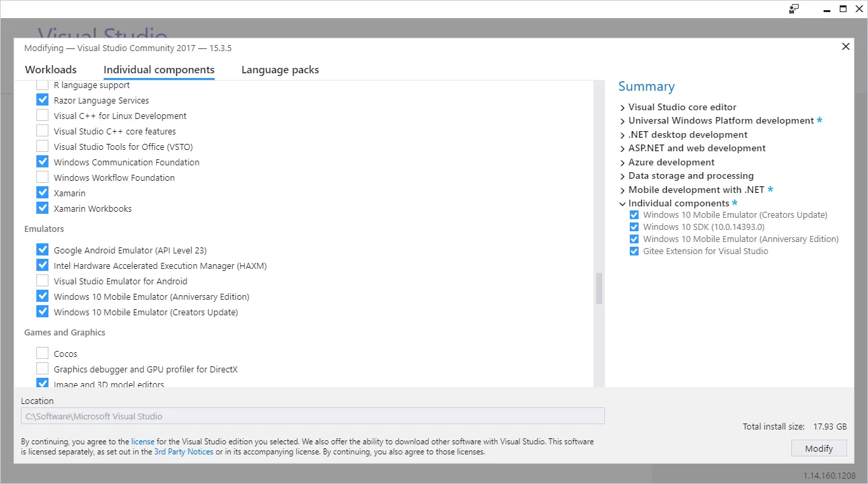Viewport: 868px width, 484px height.
Task: Open the license link
Action: tap(143, 442)
